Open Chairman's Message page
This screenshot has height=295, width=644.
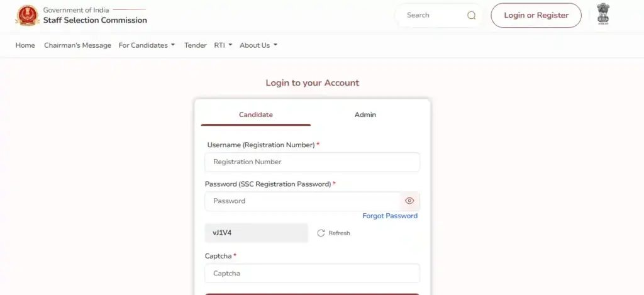click(x=77, y=45)
